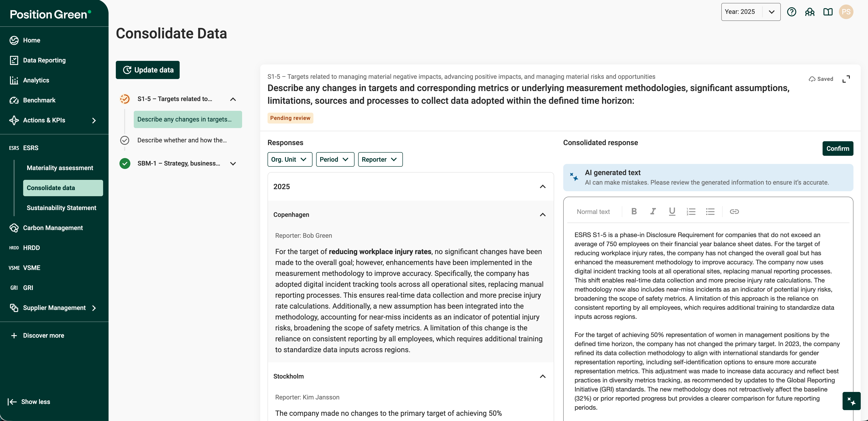Insert a link in editor
The image size is (868, 421).
coord(734,211)
